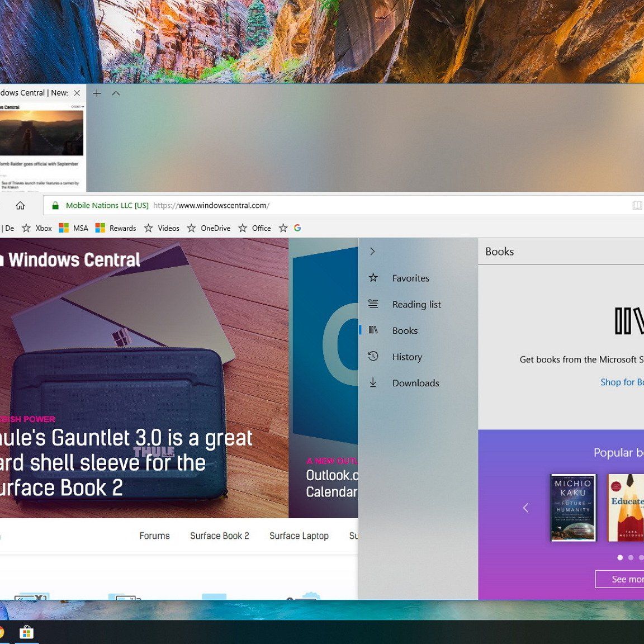
Task: Open History in the Hub menu
Action: coord(418,357)
